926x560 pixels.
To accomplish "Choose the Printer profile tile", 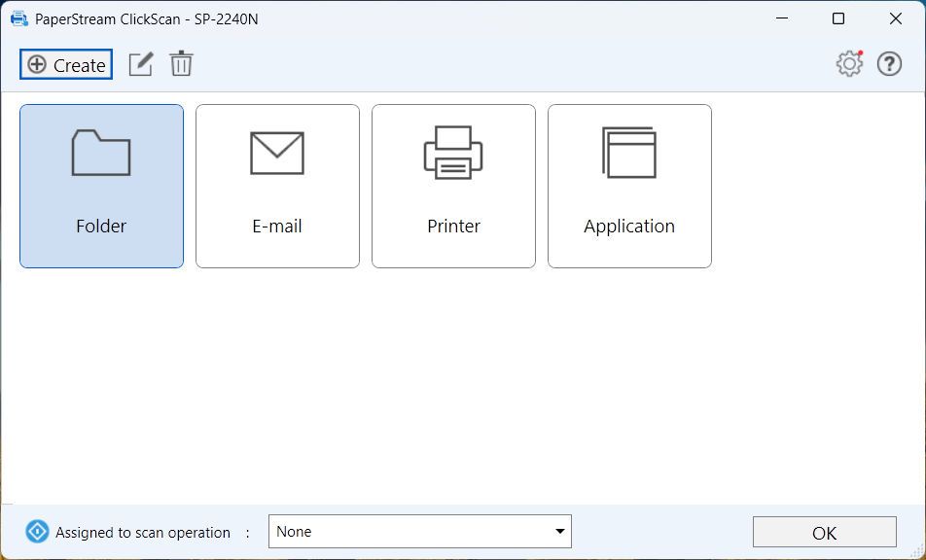I will click(x=453, y=186).
